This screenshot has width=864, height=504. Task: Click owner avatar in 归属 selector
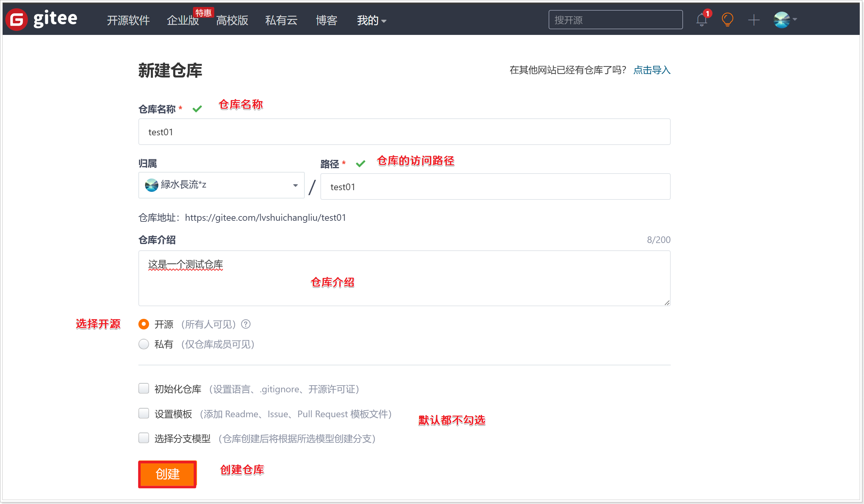(x=152, y=185)
